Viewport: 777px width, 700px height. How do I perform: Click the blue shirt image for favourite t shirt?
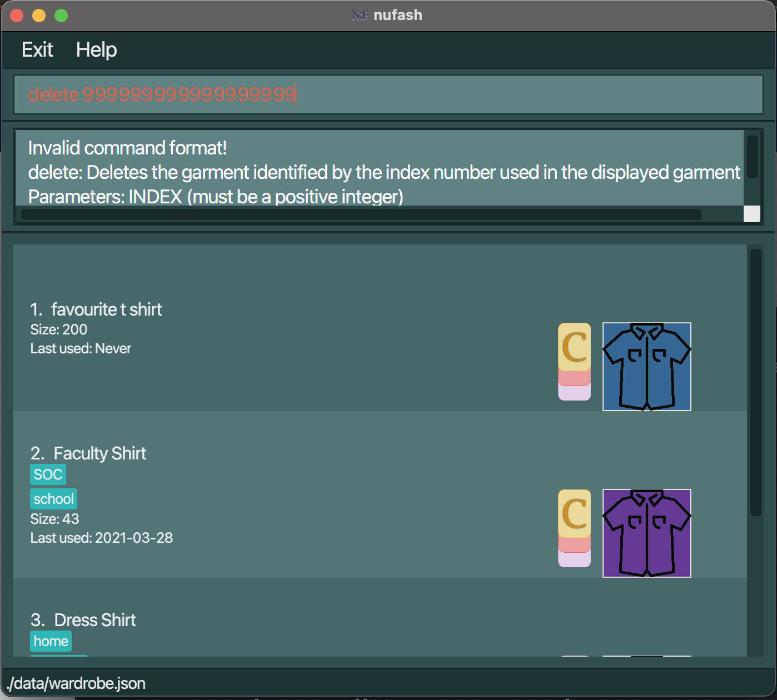pos(647,367)
